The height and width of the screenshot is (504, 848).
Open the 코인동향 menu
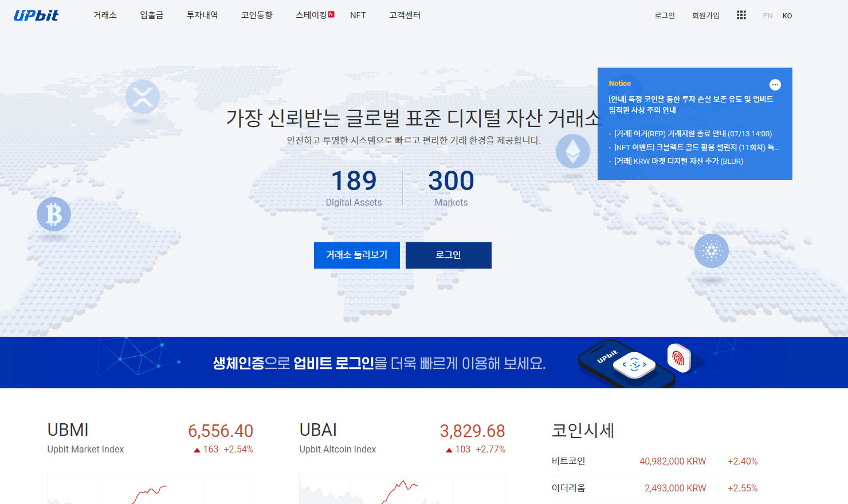click(257, 15)
